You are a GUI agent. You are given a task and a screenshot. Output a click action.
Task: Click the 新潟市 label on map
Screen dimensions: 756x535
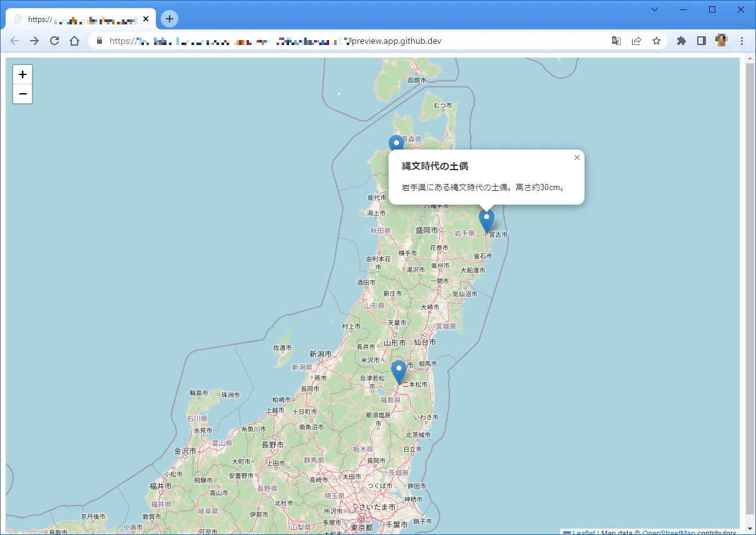(x=320, y=354)
